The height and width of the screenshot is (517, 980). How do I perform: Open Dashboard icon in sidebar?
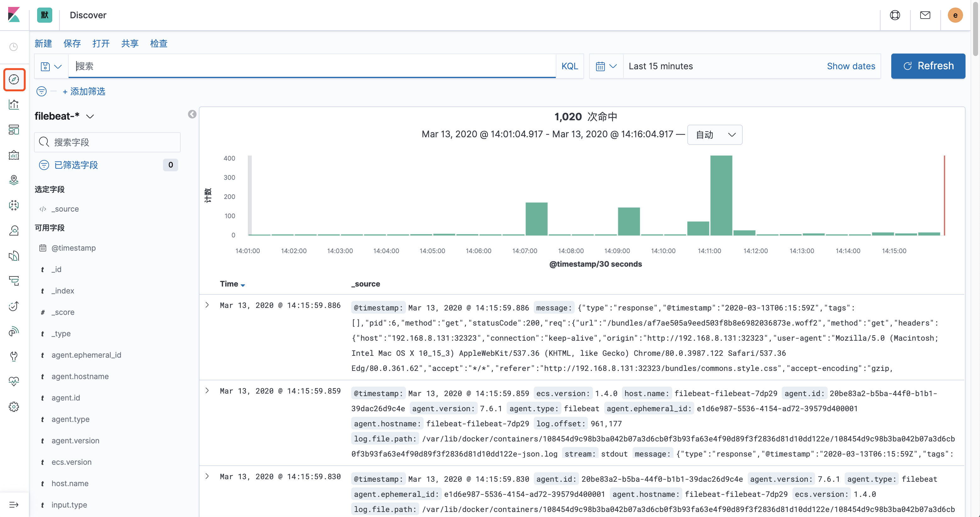[x=14, y=130]
